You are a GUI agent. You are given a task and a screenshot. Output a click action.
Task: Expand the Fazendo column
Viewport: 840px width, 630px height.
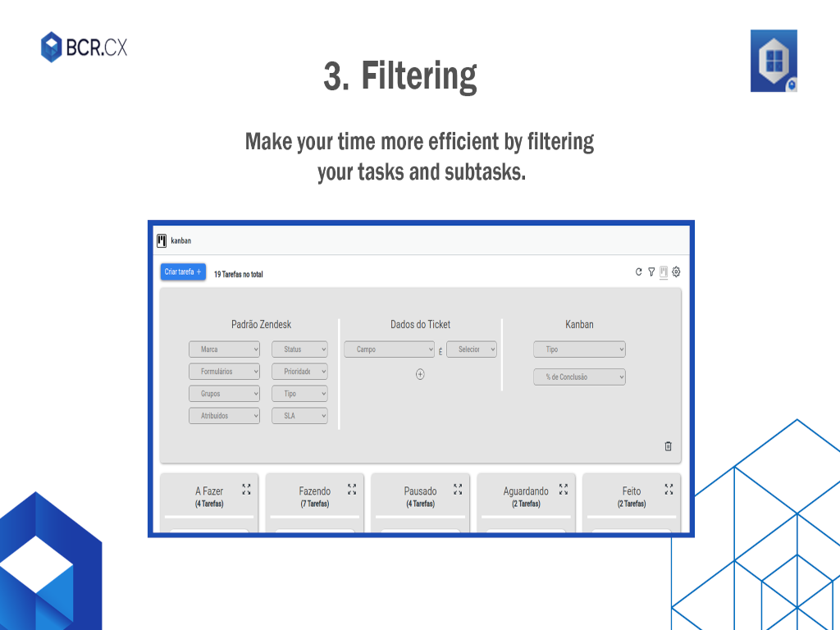tap(352, 489)
